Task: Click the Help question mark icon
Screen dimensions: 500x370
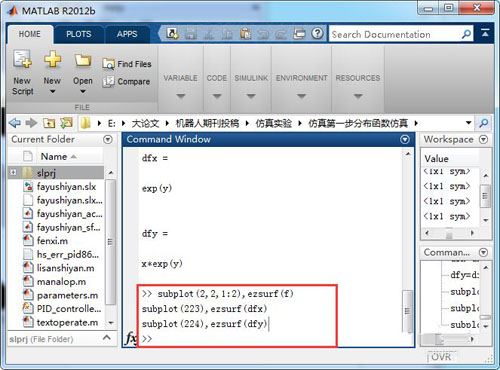Action: pyautogui.click(x=317, y=34)
